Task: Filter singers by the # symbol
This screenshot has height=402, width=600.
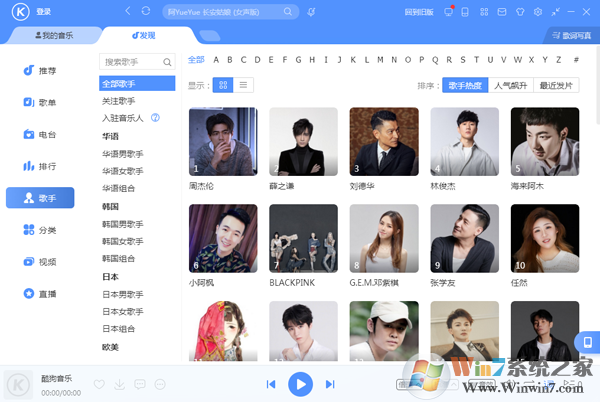Action: [x=576, y=60]
